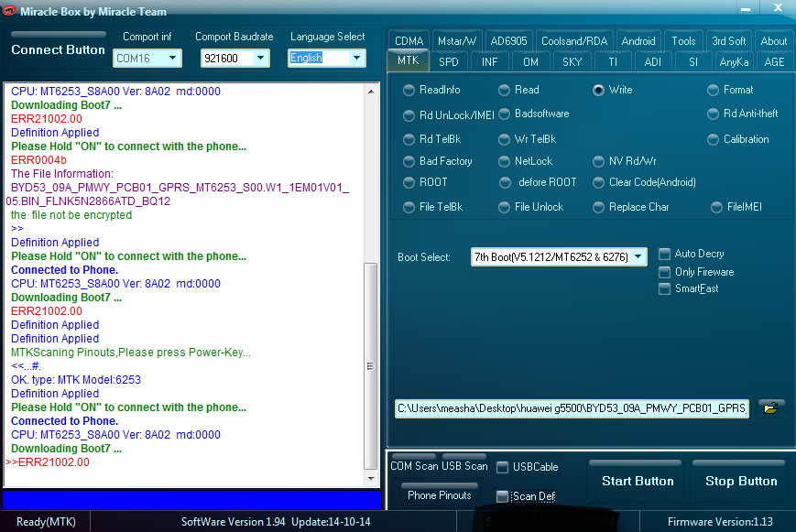Choose the NetLock option
The height and width of the screenshot is (532, 796).
click(526, 161)
